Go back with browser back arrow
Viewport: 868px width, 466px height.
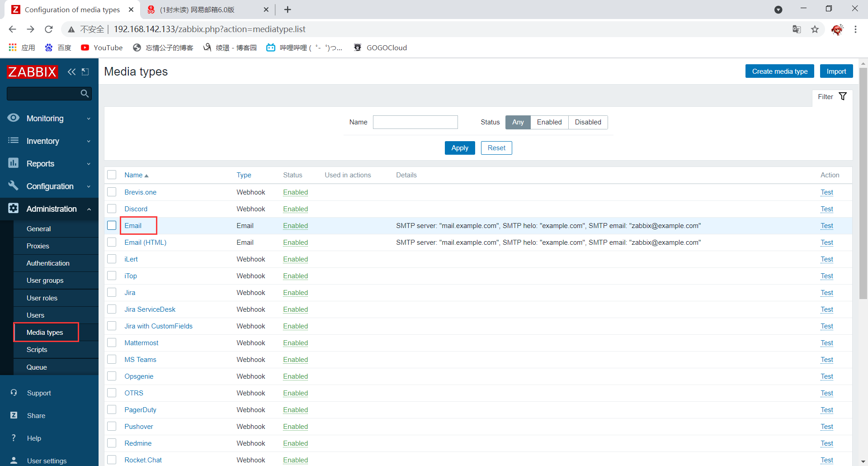click(x=12, y=29)
